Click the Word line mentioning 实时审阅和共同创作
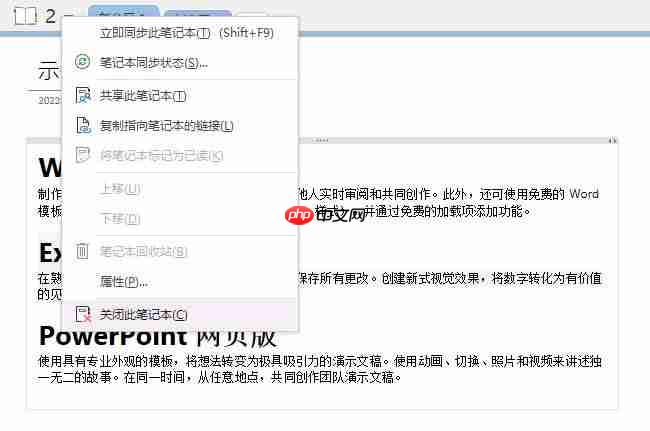Viewport: 650px width, 431px height. coord(449,194)
